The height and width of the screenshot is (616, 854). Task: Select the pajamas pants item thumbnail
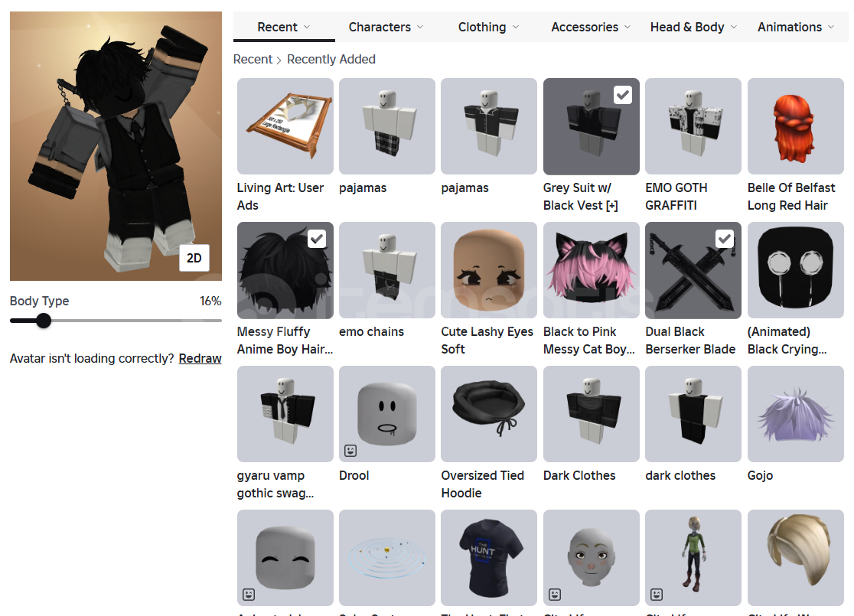click(x=386, y=126)
